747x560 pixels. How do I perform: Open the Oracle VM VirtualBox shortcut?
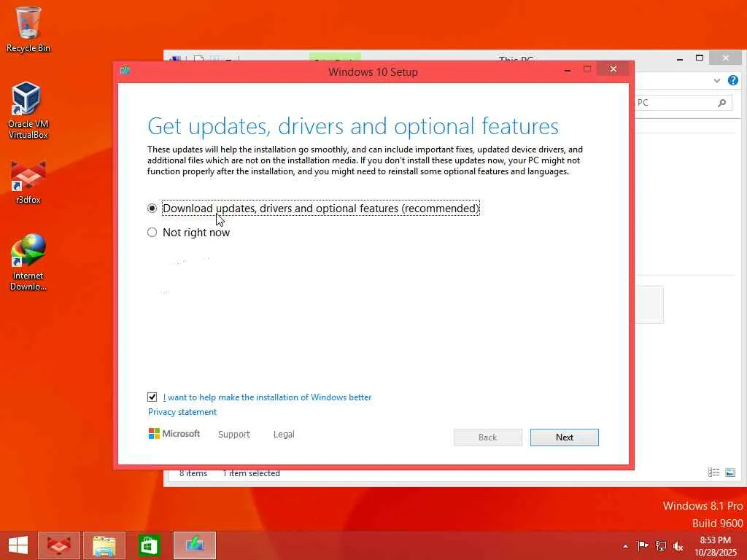28,110
